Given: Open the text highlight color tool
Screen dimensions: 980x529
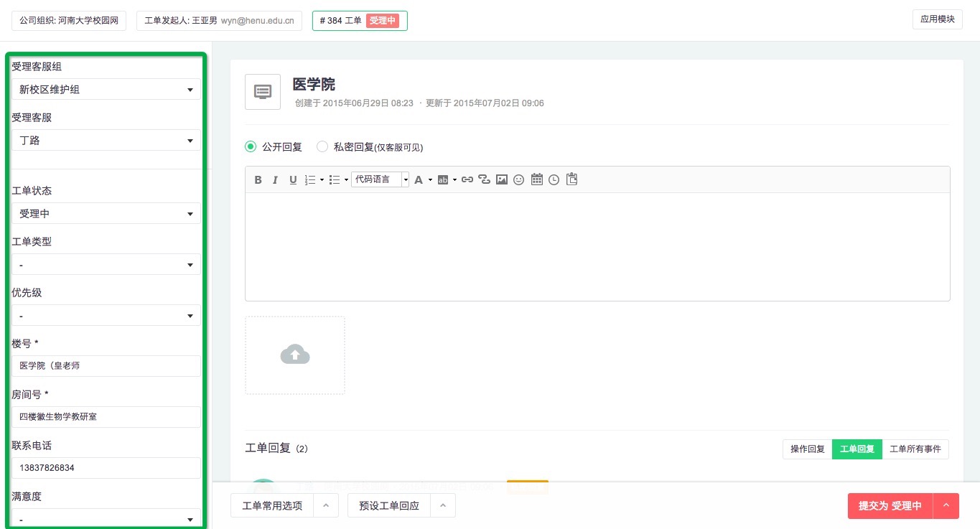Looking at the screenshot, I should [443, 180].
